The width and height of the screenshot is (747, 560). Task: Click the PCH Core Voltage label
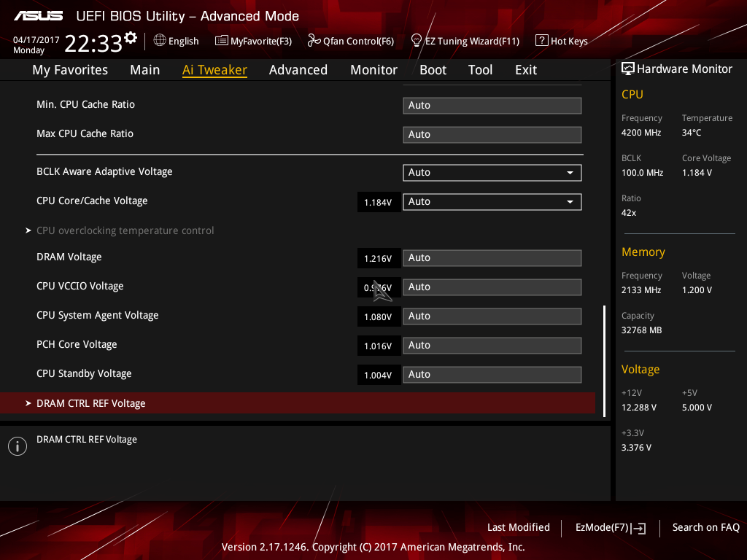click(77, 344)
